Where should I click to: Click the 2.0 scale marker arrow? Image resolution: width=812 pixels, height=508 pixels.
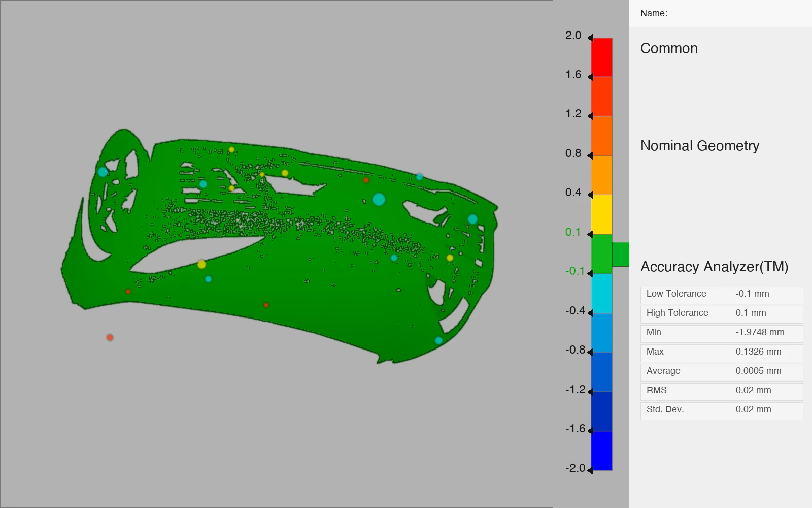[590, 38]
